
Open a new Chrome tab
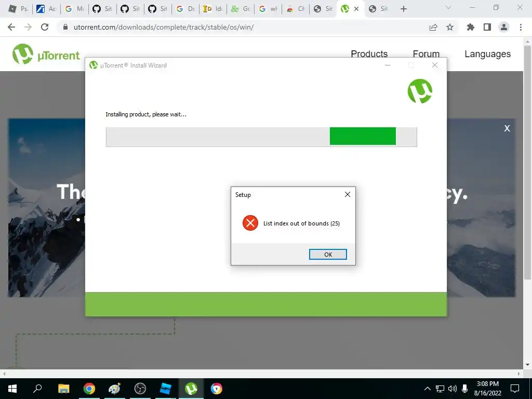(403, 9)
